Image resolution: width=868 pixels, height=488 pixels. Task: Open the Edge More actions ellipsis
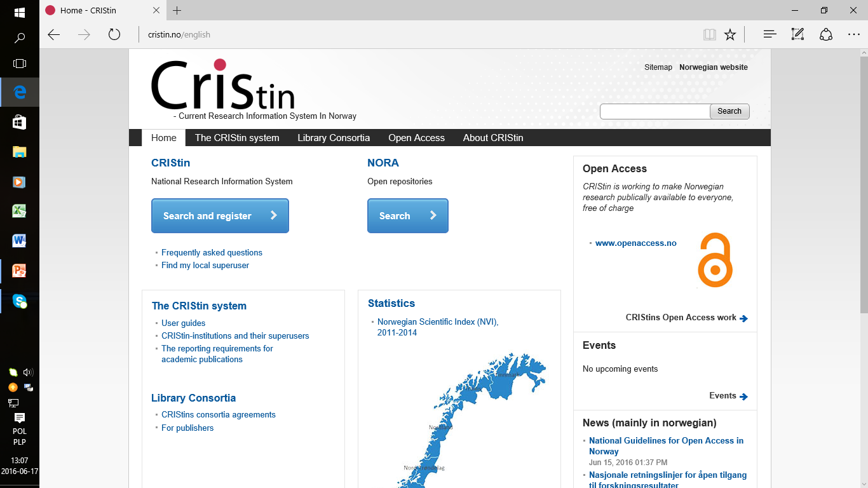pyautogui.click(x=854, y=35)
